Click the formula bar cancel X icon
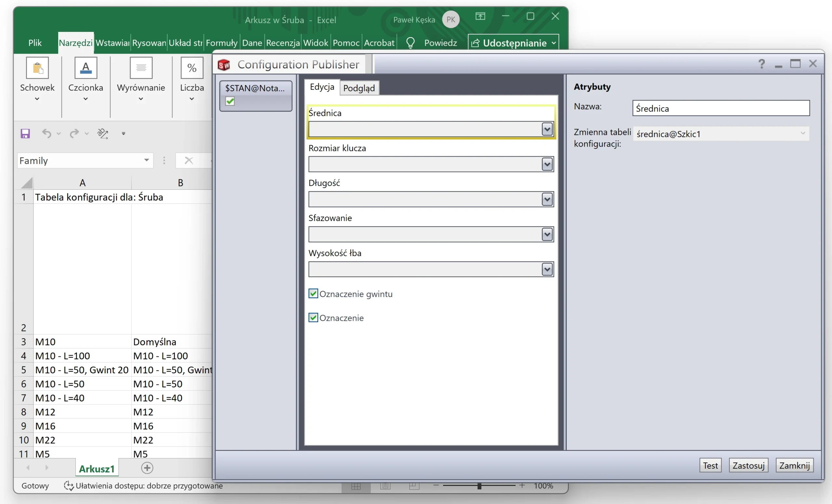The width and height of the screenshot is (832, 504). coord(189,160)
